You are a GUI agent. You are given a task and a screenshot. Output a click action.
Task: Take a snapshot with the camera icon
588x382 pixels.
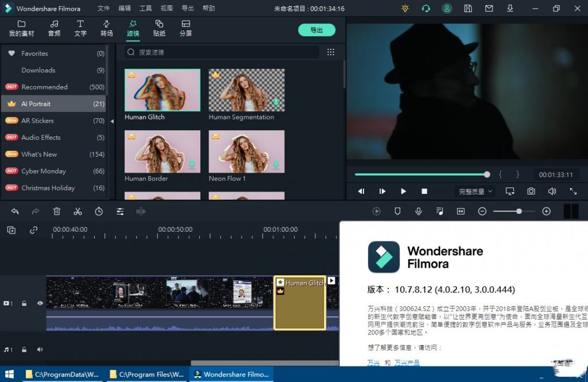[x=531, y=192]
